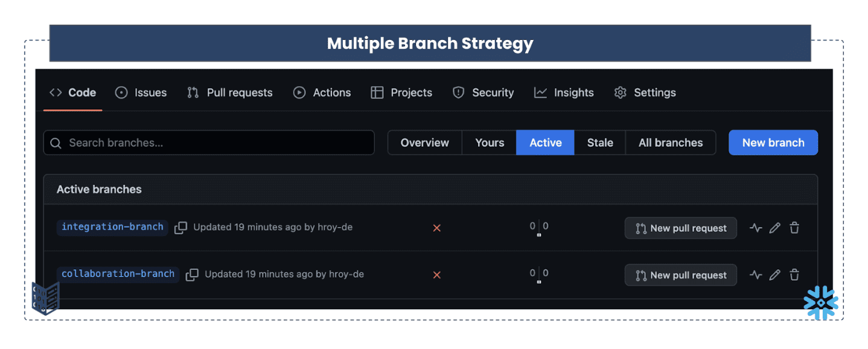Delete integration-branch with trash icon
This screenshot has height=349, width=868.
click(794, 228)
